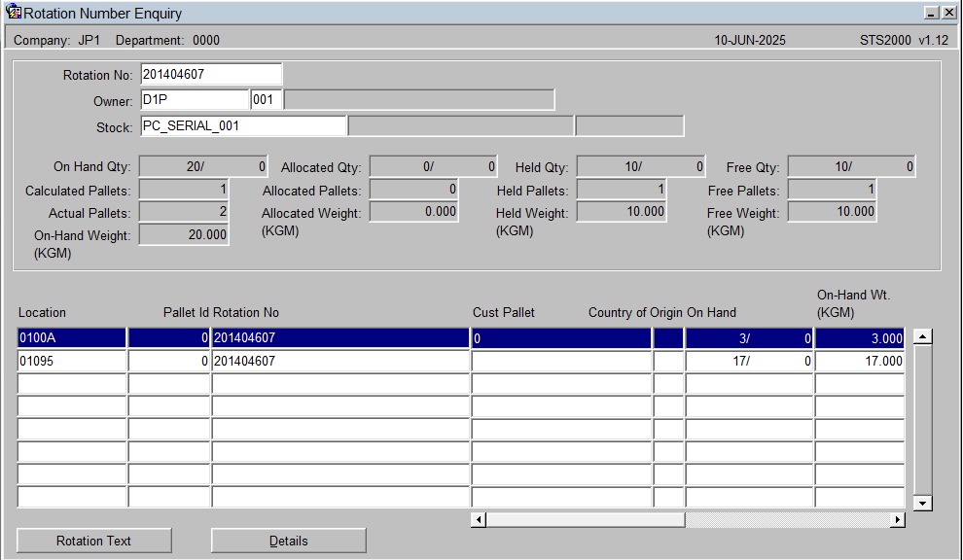The image size is (963, 560).
Task: Click the On-Hand Wt. 3.000 cell
Action: [x=860, y=337]
